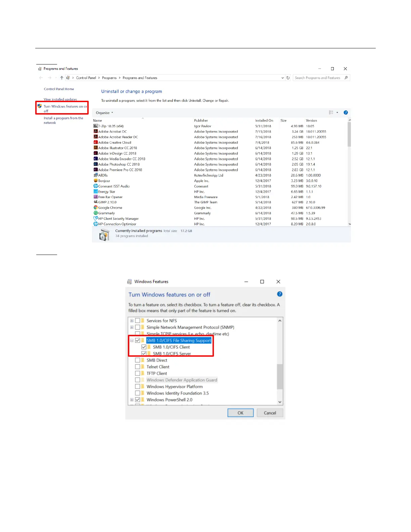Check the SMB Direct checkbox
This screenshot has width=411, height=532.
point(137,360)
